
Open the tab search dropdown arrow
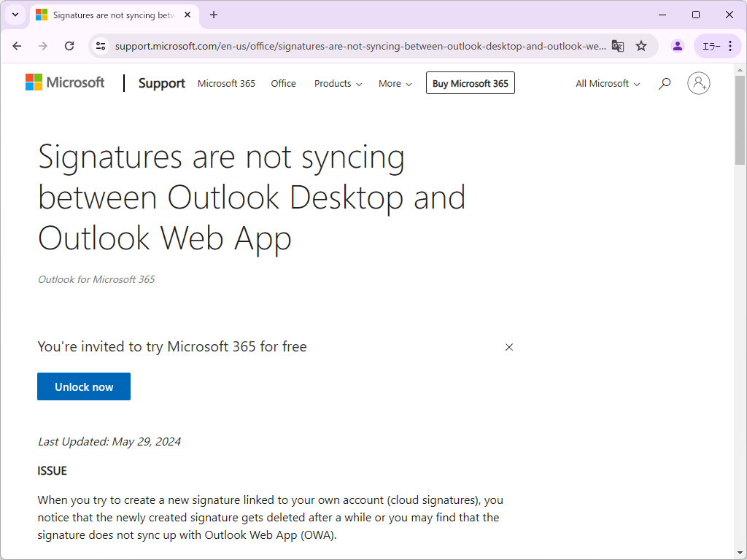(15, 15)
